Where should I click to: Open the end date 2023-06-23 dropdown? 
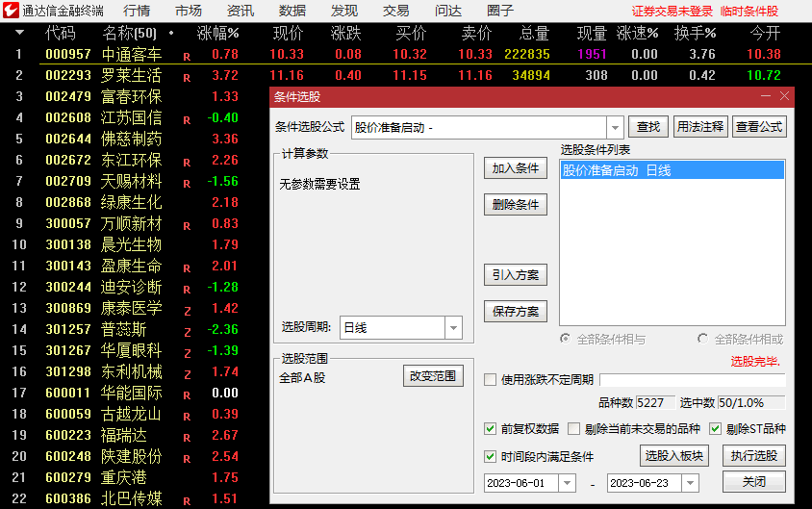[x=691, y=483]
